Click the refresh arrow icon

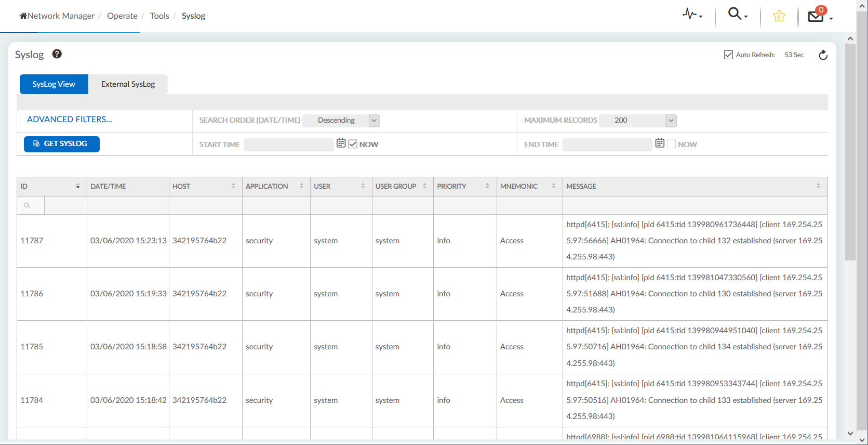click(823, 55)
